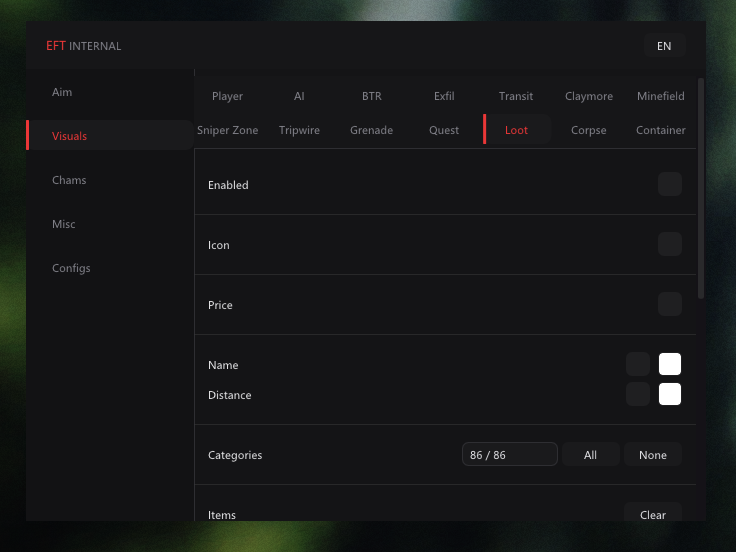Click the EFT INTERNAL title text
Screen dimensions: 736x552
coord(84,46)
